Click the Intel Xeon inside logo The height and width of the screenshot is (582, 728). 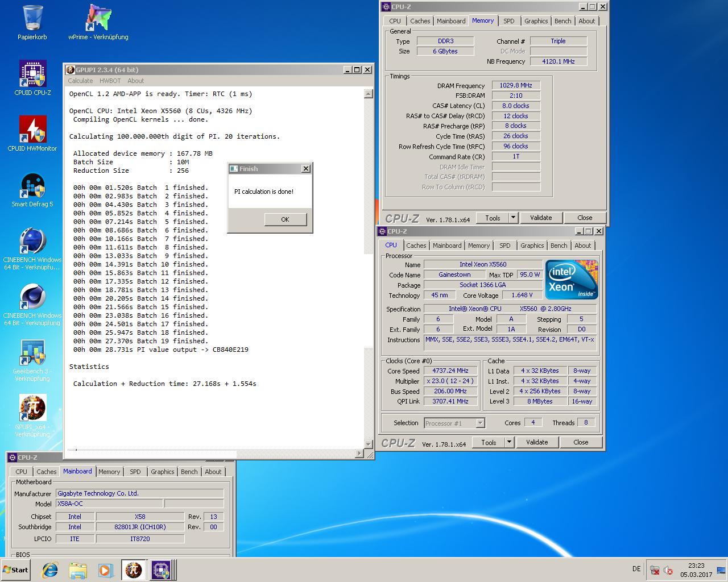coord(571,279)
